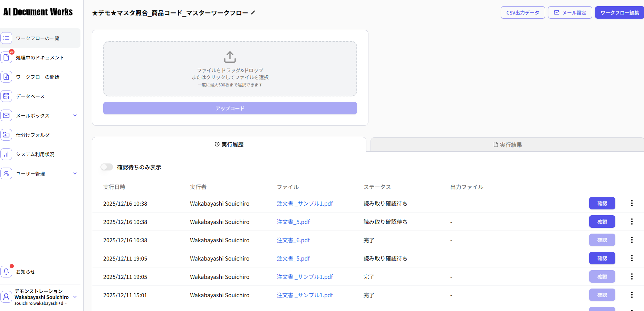Click the お知らせ notification bell icon

(6, 272)
